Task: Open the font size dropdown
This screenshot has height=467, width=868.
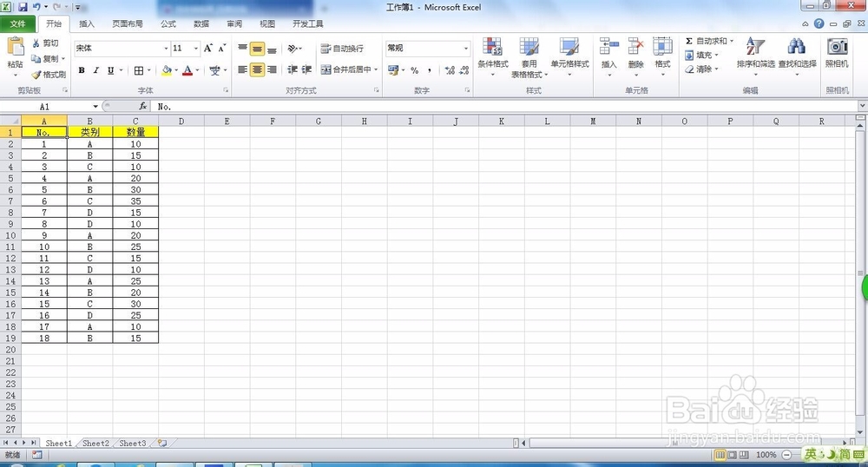Action: tap(195, 49)
